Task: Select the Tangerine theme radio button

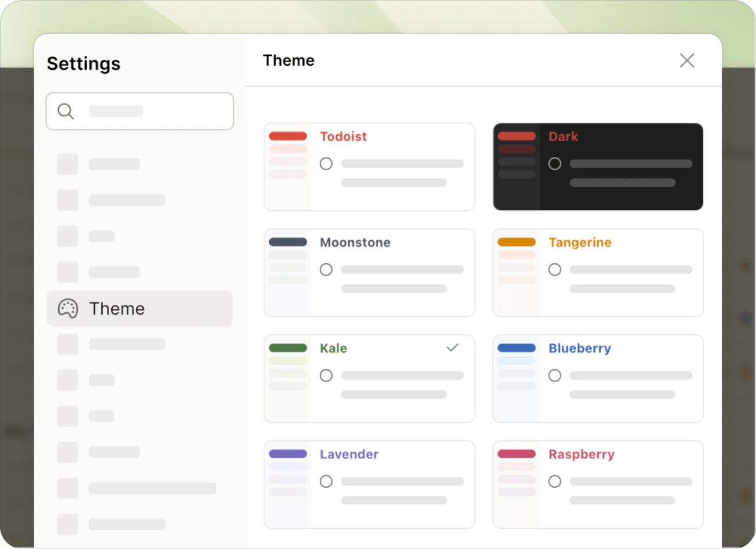Action: (555, 269)
